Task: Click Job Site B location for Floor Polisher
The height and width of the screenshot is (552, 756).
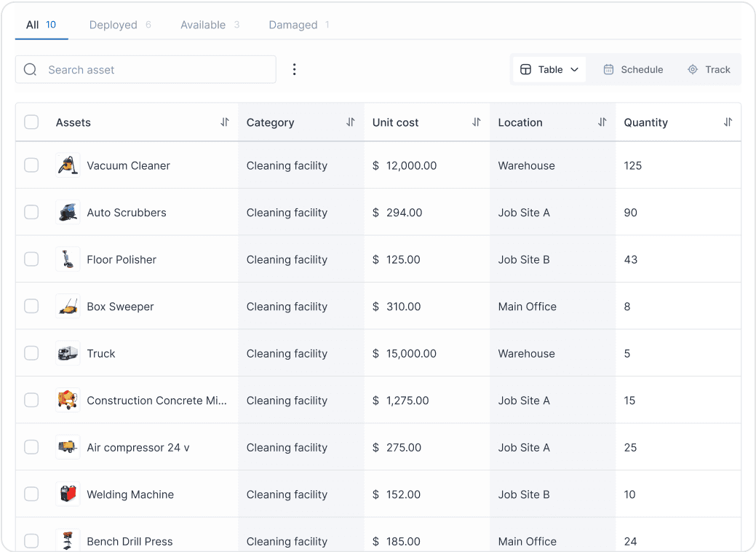Action: coord(524,259)
